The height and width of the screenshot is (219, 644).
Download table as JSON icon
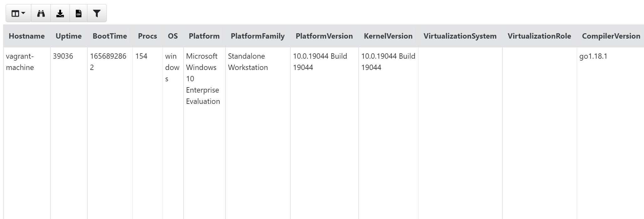click(60, 13)
